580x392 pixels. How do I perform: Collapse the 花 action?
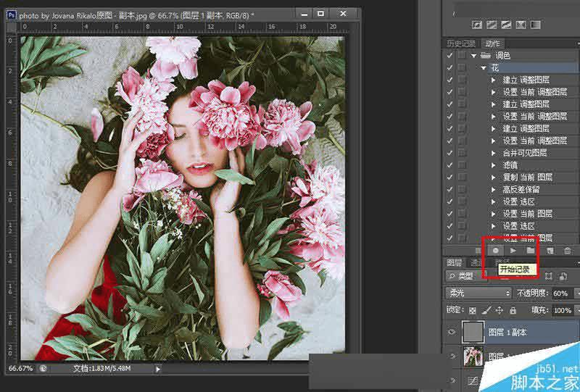(x=484, y=68)
